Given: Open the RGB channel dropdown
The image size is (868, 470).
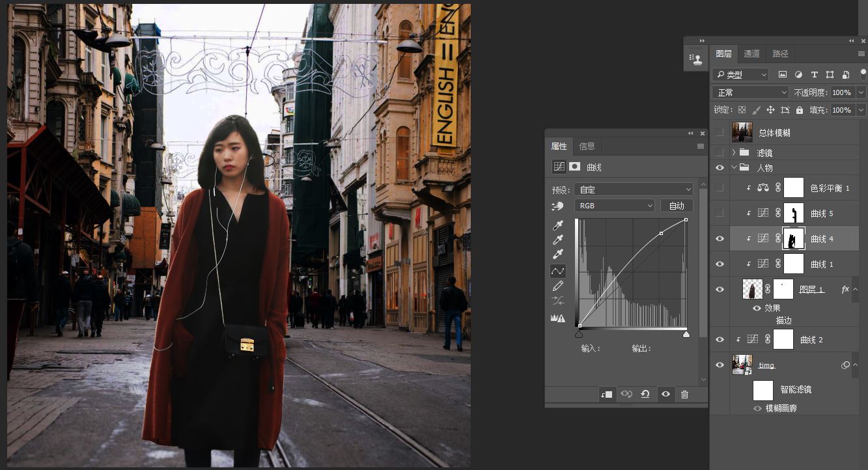Looking at the screenshot, I should [614, 206].
